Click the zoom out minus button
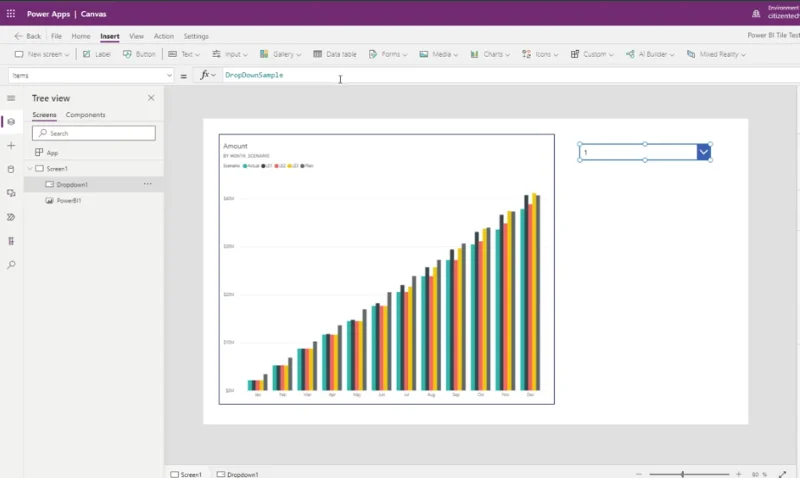800x478 pixels. 639,474
